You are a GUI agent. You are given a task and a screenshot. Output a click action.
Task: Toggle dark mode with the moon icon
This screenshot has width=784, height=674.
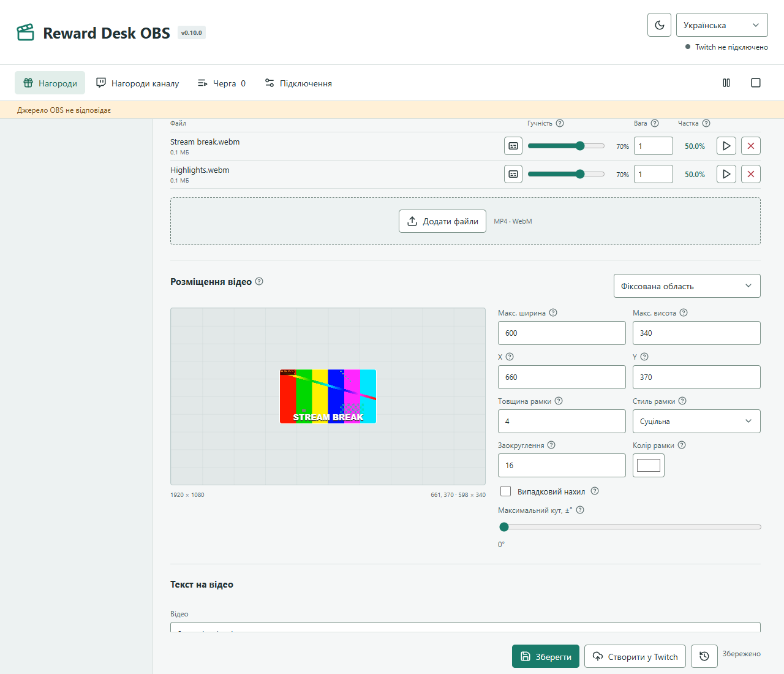tap(659, 25)
